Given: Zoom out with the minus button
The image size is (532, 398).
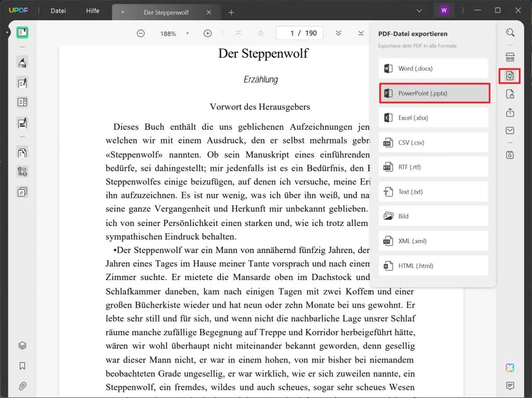Looking at the screenshot, I should coord(140,33).
